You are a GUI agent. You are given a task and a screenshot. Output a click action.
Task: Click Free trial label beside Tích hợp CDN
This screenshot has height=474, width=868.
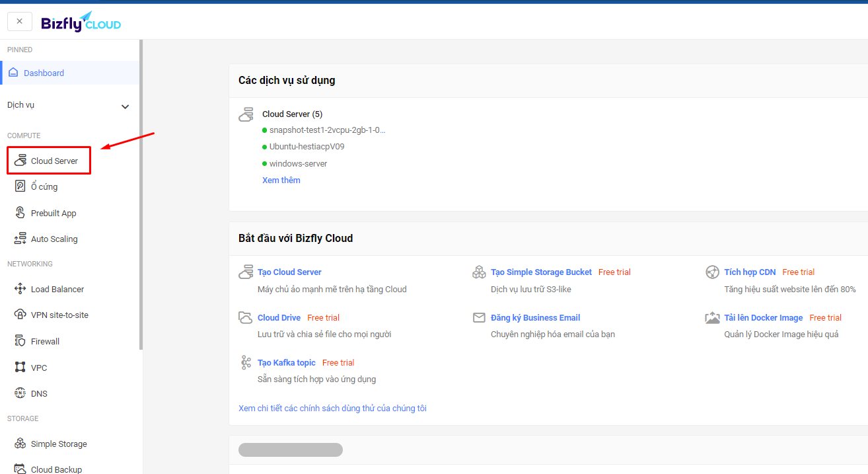[x=799, y=272]
